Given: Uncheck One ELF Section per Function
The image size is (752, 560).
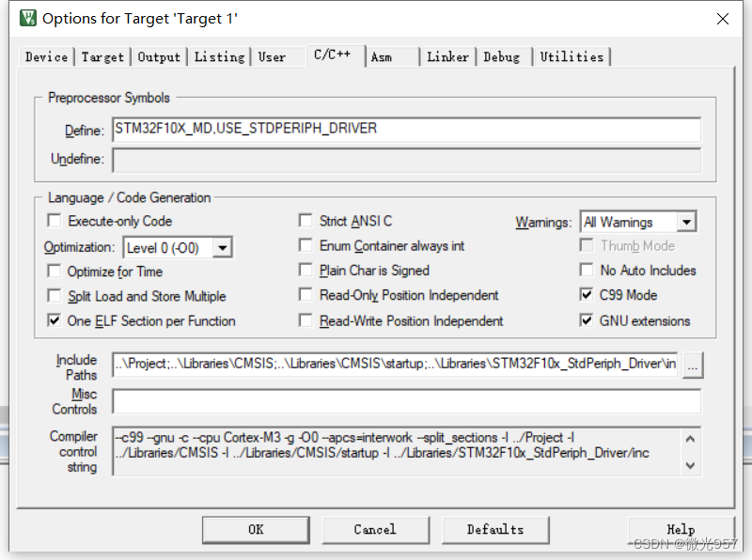Looking at the screenshot, I should (55, 320).
